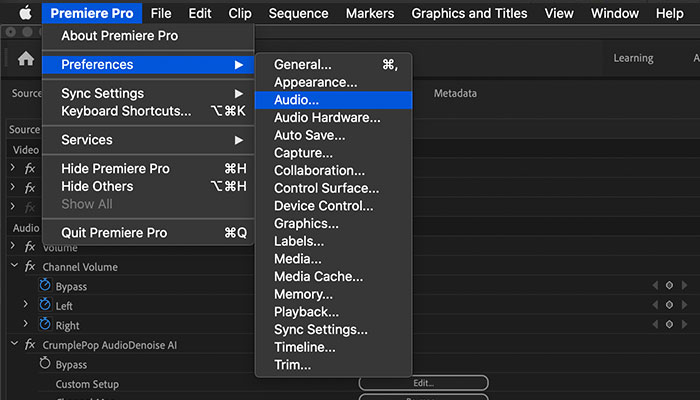Add keyframe on Left row
The width and height of the screenshot is (700, 400).
pyautogui.click(x=669, y=305)
